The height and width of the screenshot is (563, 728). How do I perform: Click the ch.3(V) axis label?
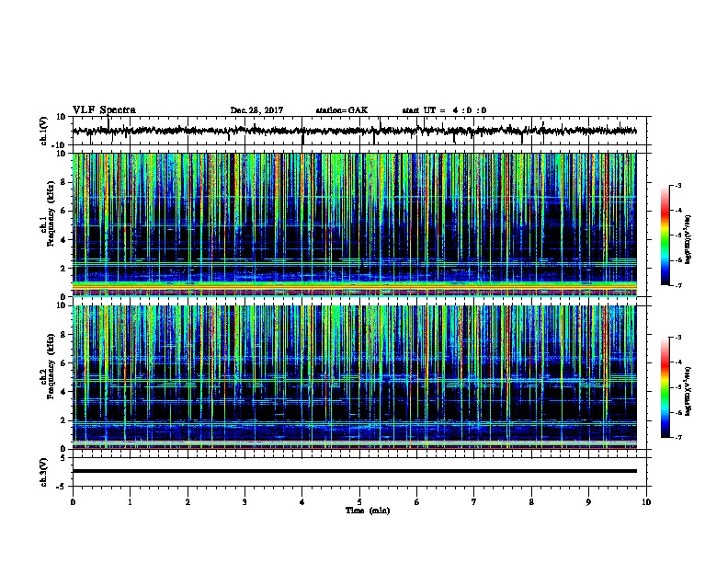click(x=44, y=472)
